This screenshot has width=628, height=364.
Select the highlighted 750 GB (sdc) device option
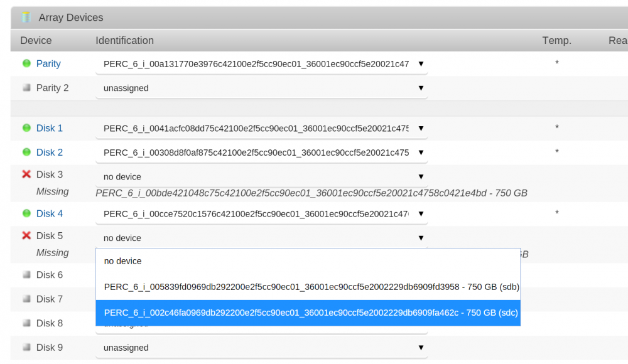308,313
